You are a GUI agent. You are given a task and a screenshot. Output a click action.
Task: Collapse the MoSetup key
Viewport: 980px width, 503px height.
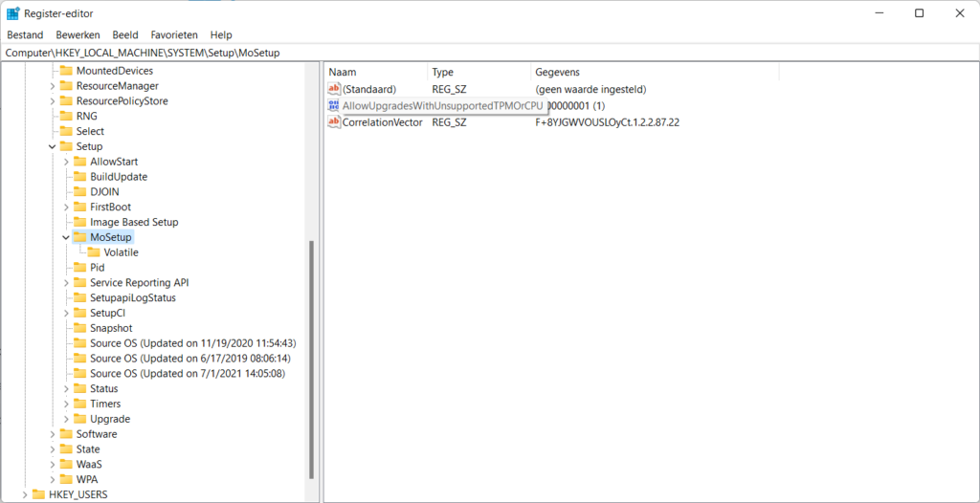[66, 237]
